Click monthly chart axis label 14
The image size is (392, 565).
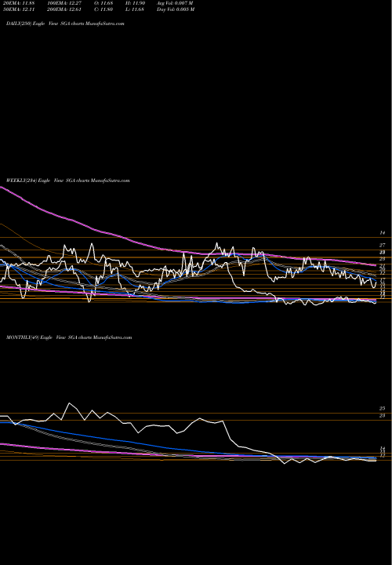383,449
